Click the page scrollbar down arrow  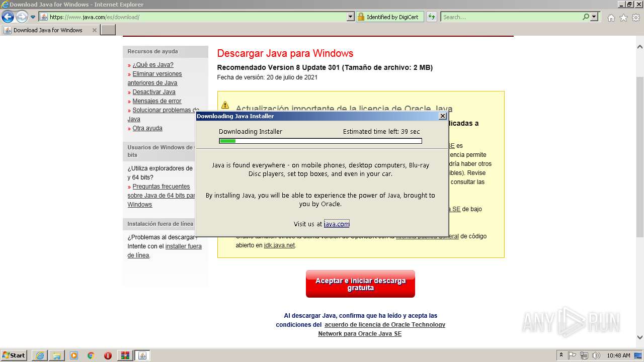pos(640,337)
